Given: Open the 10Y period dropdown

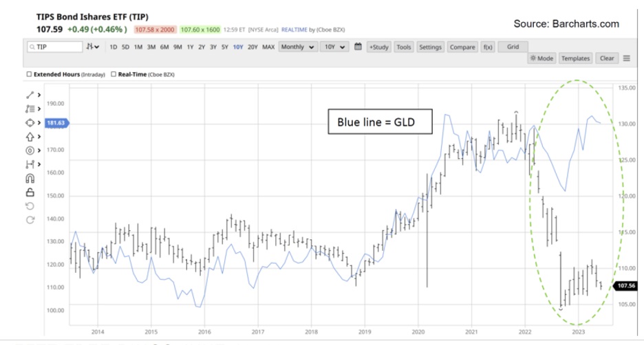Looking at the screenshot, I should click(x=336, y=47).
